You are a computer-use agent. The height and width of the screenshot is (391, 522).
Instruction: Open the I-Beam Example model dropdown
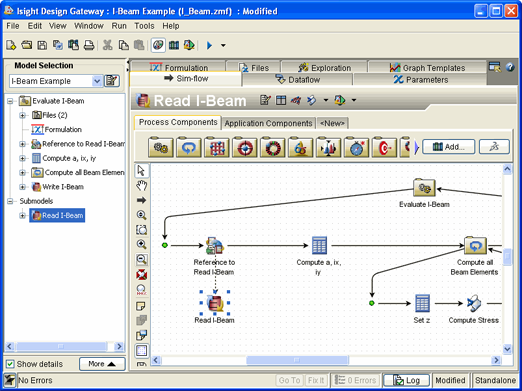97,81
